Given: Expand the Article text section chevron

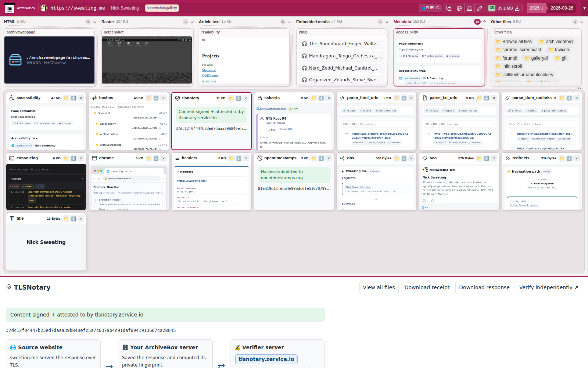Looking at the screenshot, I should point(290,22).
